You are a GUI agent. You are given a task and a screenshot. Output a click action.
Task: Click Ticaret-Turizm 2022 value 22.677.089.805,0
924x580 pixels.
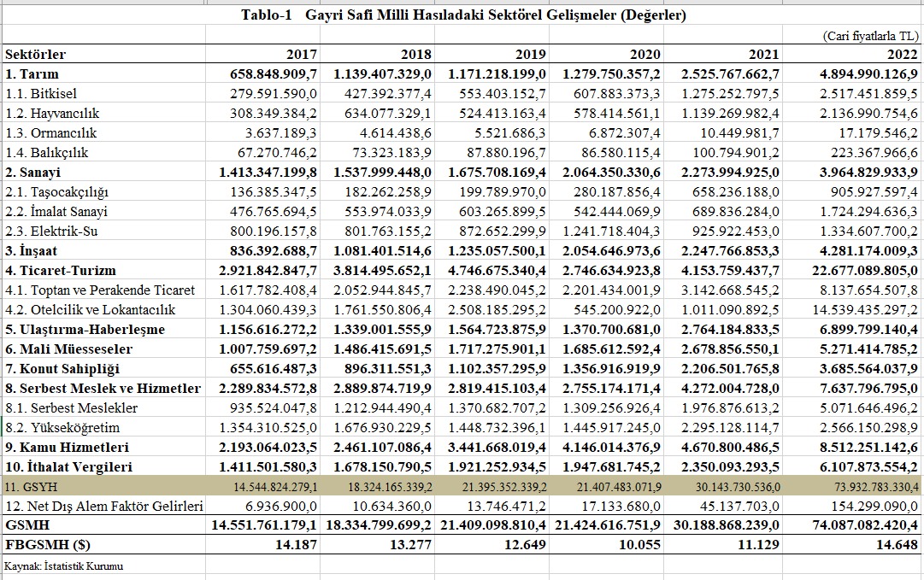(x=864, y=271)
